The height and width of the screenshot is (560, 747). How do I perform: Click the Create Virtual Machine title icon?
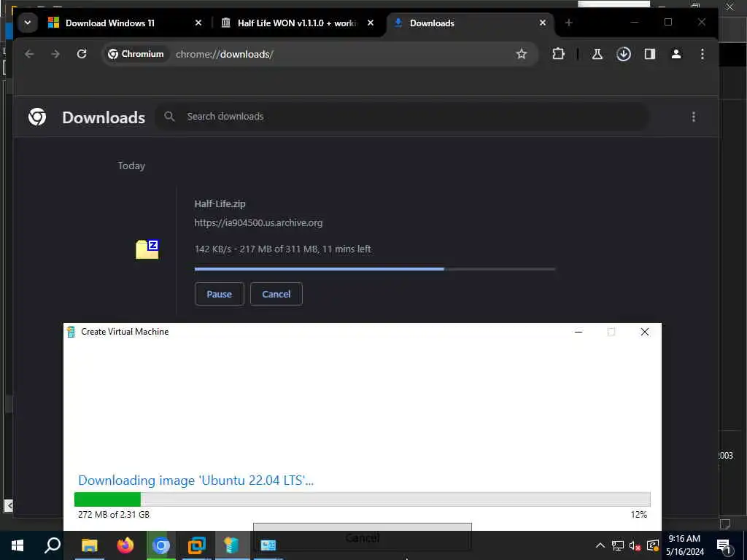71,332
